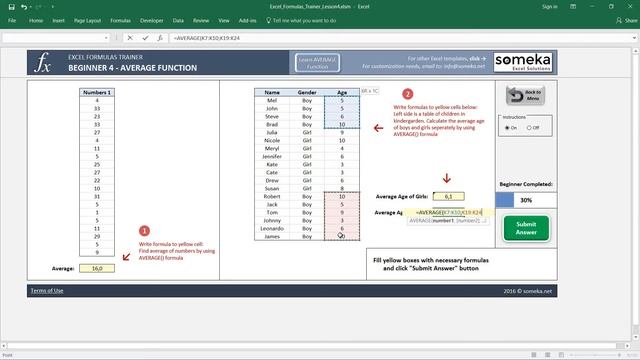640x360 pixels.
Task: Switch to Page Break Preview icon
Action: pos(561,355)
